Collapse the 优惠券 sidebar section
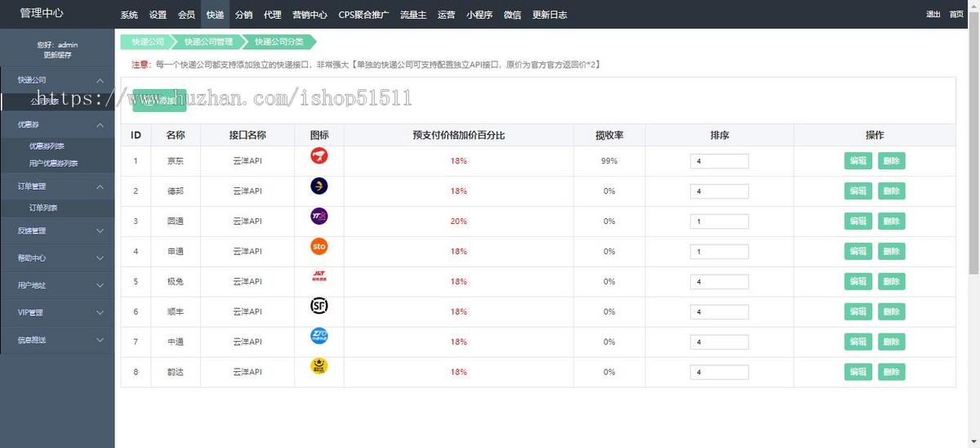 [57, 125]
